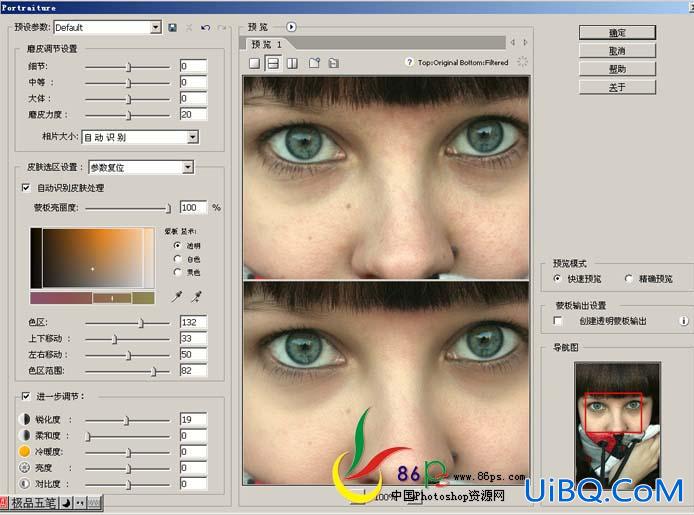Click the 色区 slider handle
Screen dimensions: 694x515
point(141,323)
